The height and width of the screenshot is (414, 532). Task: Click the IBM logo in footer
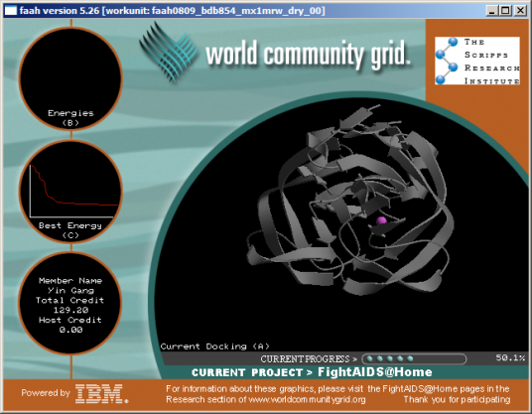coord(101,393)
